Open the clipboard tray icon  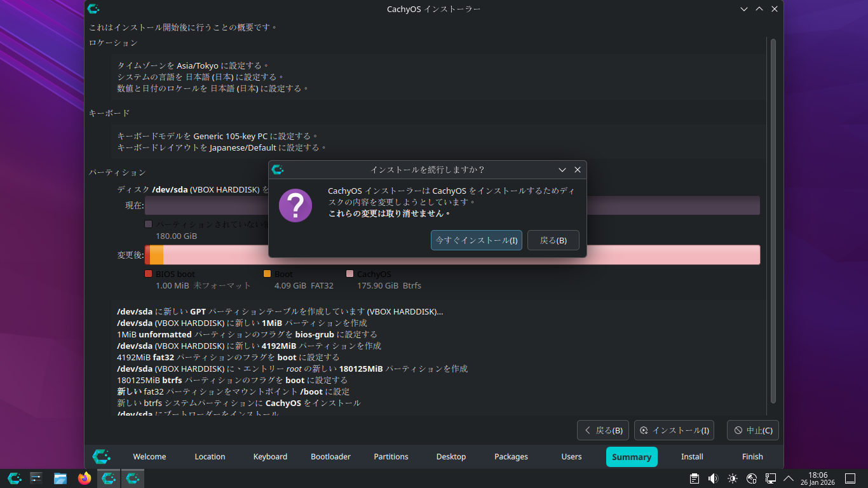click(x=695, y=478)
